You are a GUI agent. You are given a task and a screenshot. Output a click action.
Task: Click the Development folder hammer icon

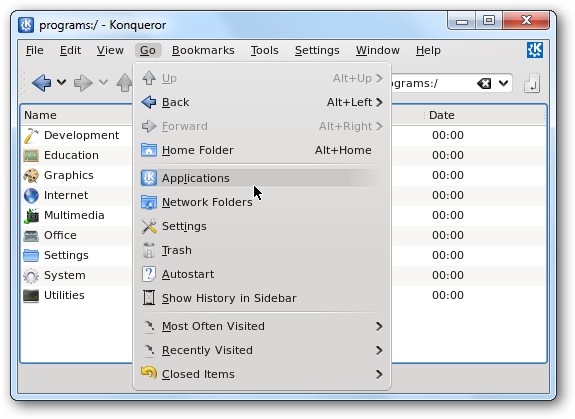click(31, 136)
